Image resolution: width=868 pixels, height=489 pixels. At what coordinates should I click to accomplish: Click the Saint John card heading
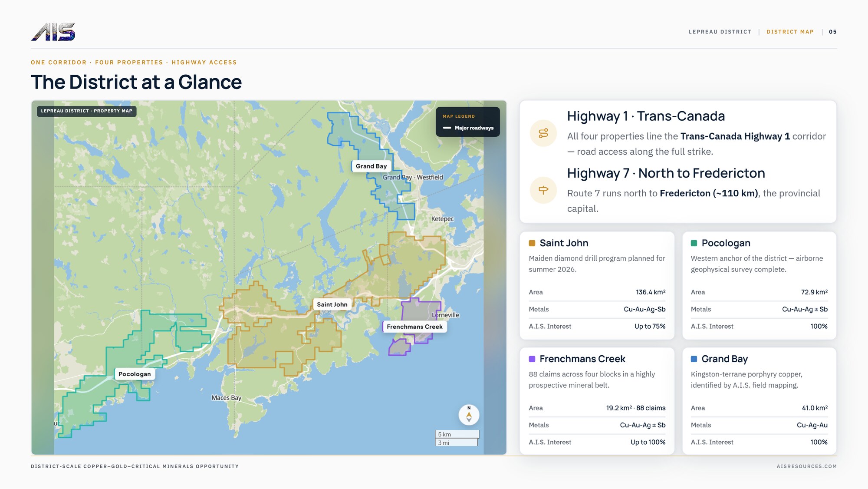pyautogui.click(x=564, y=243)
